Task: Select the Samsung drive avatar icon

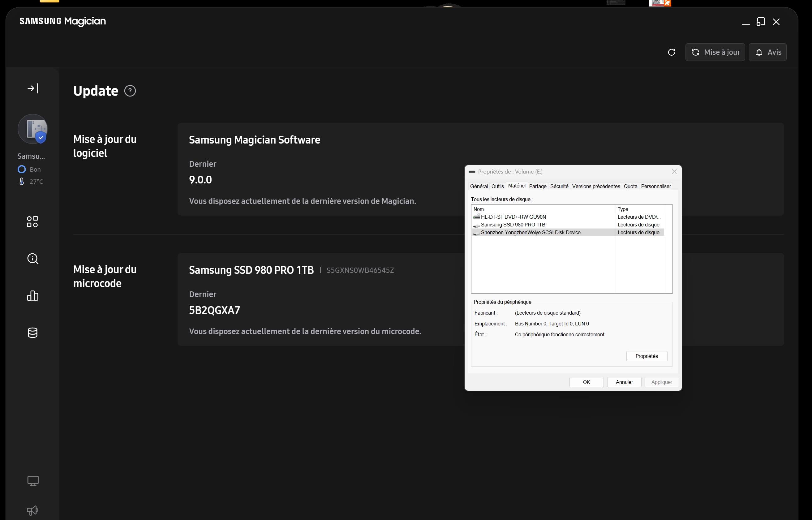Action: pos(33,129)
